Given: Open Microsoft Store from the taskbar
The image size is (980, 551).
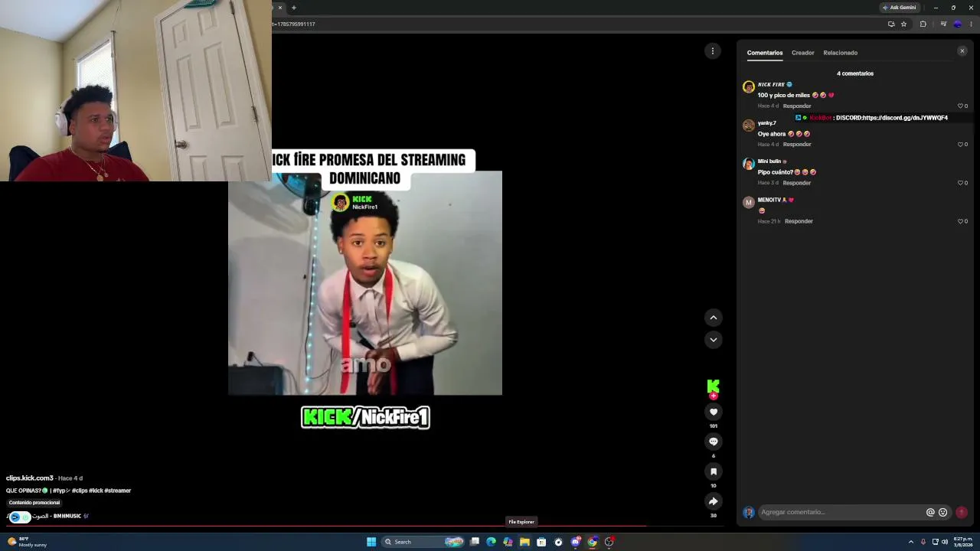Looking at the screenshot, I should (x=541, y=542).
